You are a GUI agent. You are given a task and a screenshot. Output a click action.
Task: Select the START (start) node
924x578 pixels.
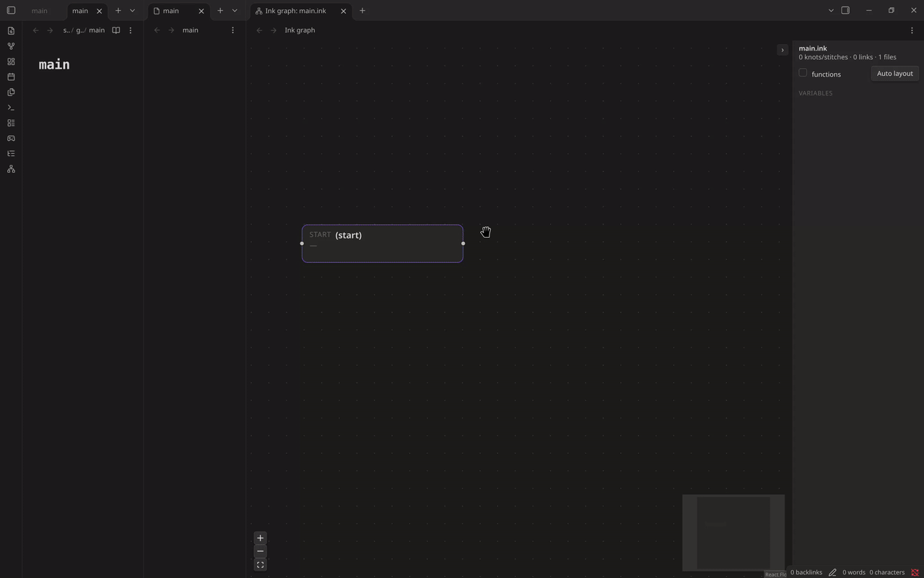tap(383, 243)
